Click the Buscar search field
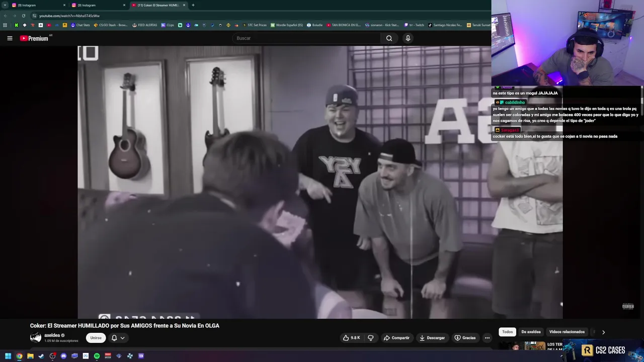644x362 pixels. click(x=307, y=38)
